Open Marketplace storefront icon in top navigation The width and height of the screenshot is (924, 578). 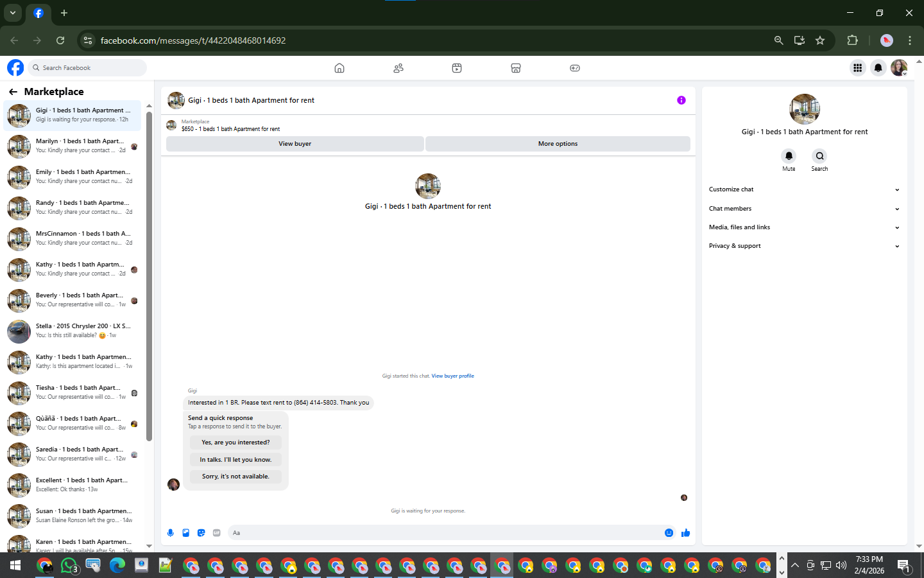click(x=516, y=68)
